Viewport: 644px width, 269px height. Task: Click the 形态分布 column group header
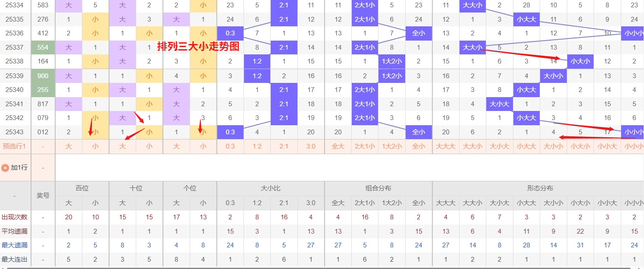coord(540,188)
